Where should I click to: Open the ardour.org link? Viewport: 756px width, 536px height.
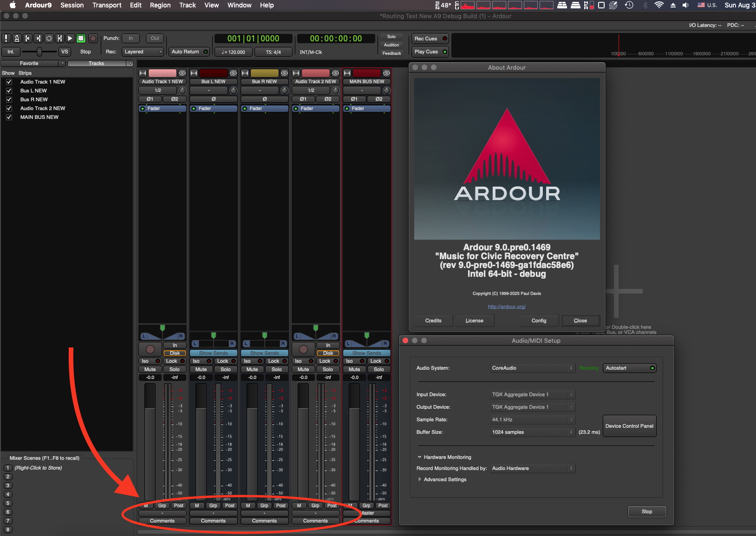click(x=507, y=307)
